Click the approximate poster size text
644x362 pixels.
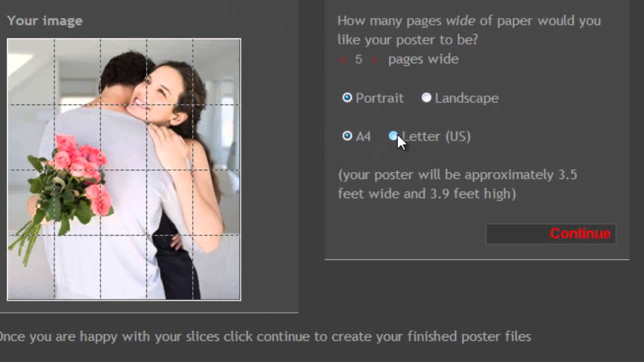457,184
